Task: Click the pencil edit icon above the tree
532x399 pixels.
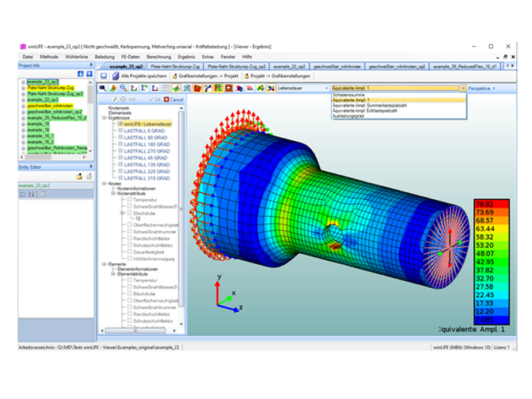Action: pos(114,100)
